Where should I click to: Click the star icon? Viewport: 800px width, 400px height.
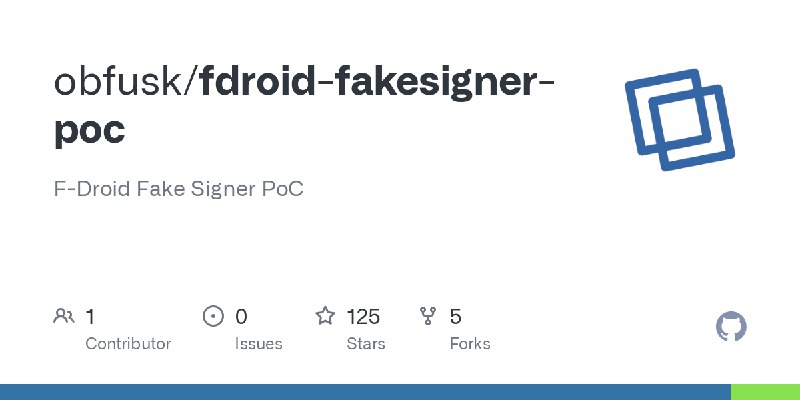[325, 316]
